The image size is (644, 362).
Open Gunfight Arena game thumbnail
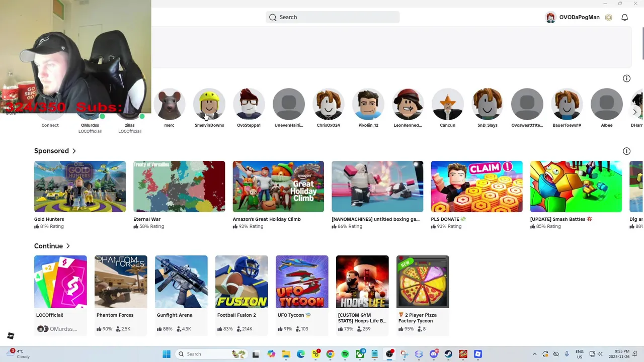click(181, 282)
